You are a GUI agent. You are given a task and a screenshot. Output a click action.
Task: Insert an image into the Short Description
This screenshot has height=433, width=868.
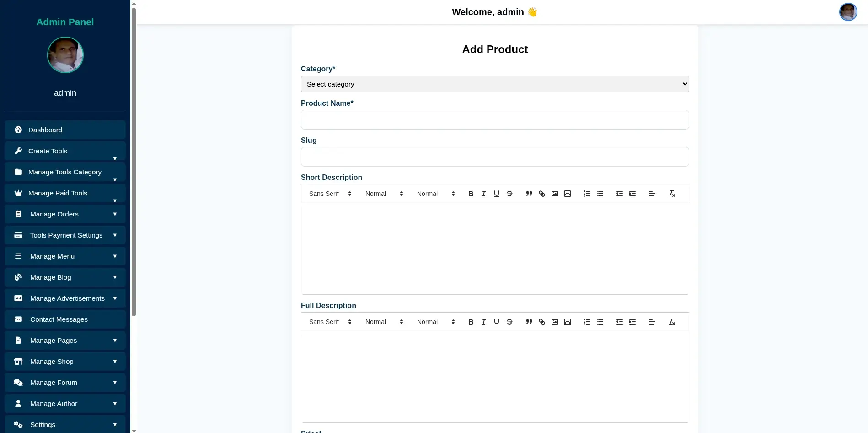tap(554, 194)
